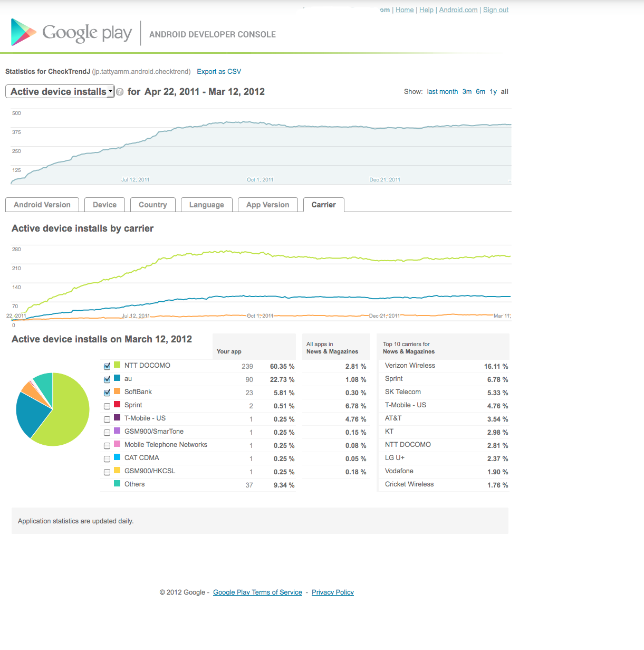Click the CAT CDMA cyan color swatch

pyautogui.click(x=117, y=457)
